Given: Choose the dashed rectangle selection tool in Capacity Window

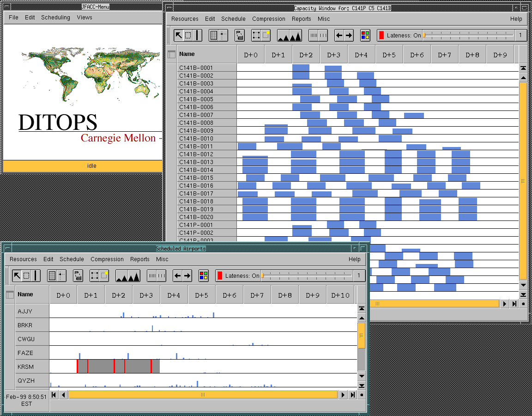Looking at the screenshot, I should (188, 35).
